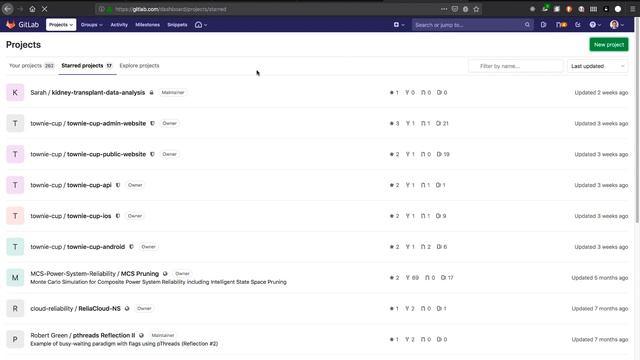The height and width of the screenshot is (360, 640).
Task: Click the 'Maintainer' badge on kidney-transplant row
Action: pos(173,93)
